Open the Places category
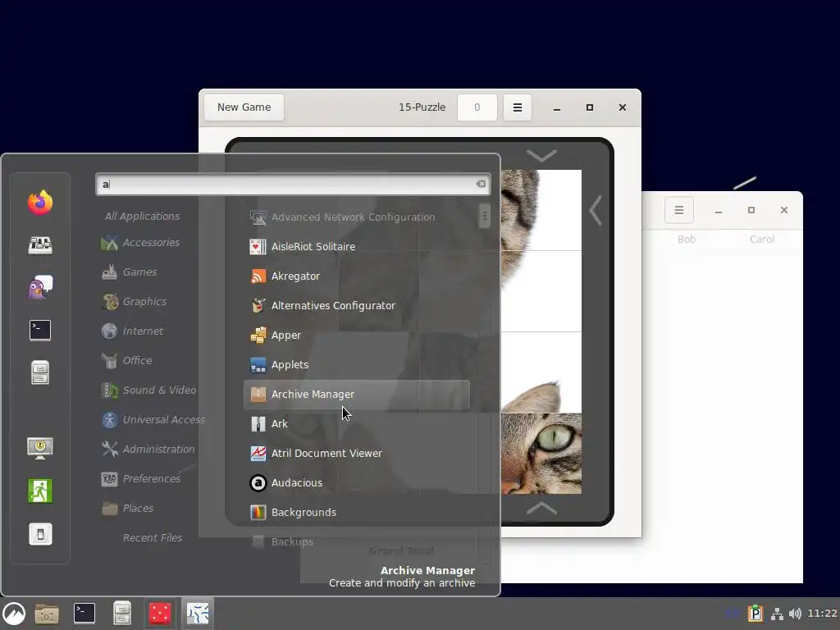The image size is (840, 630). (127, 508)
